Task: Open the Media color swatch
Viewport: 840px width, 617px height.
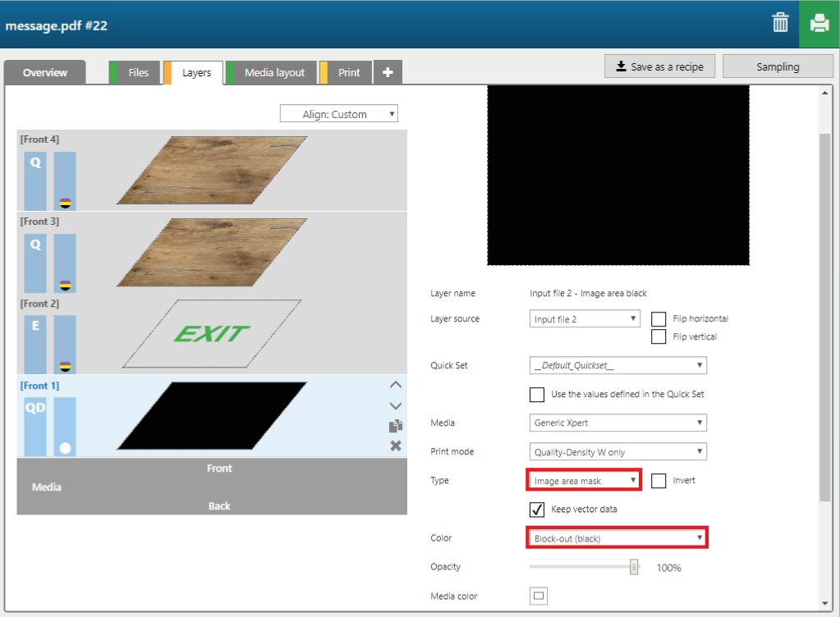Action: pyautogui.click(x=539, y=596)
